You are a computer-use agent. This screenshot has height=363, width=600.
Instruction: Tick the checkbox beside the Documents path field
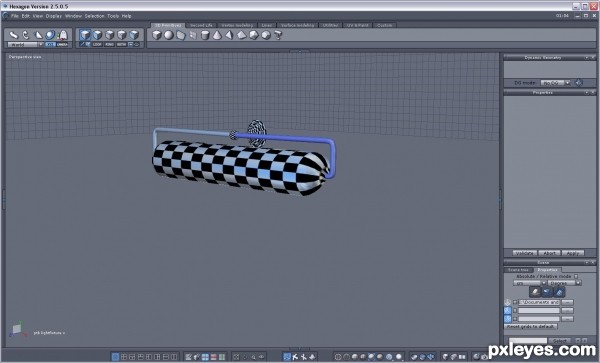515,302
